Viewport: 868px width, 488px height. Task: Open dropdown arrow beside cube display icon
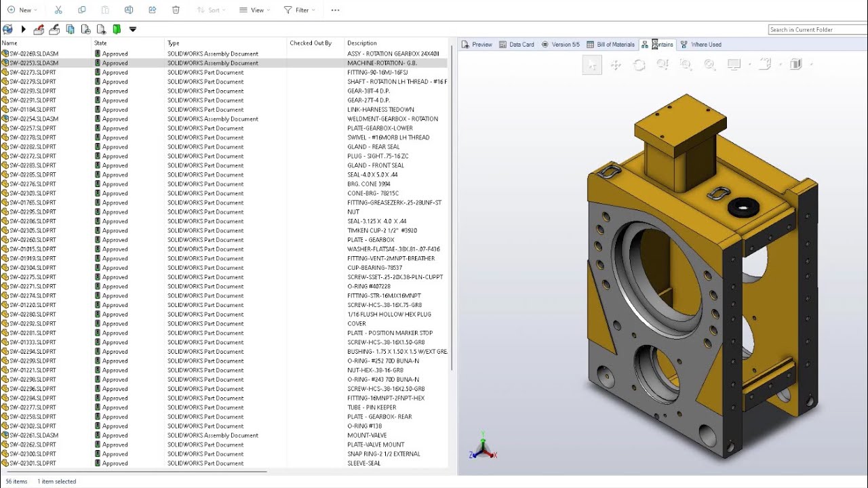(811, 65)
